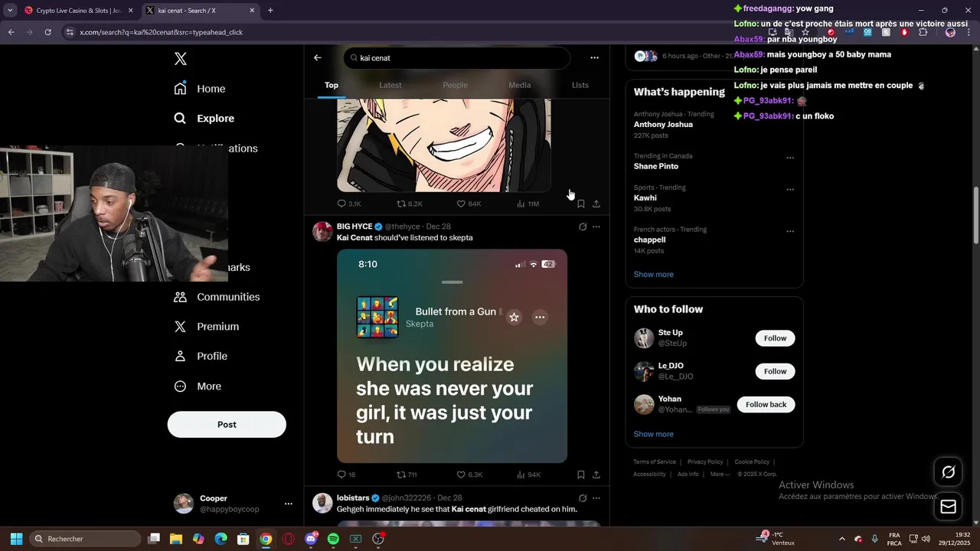Repost the post with 8.2K reposts
This screenshot has width=980, height=551.
click(x=409, y=204)
